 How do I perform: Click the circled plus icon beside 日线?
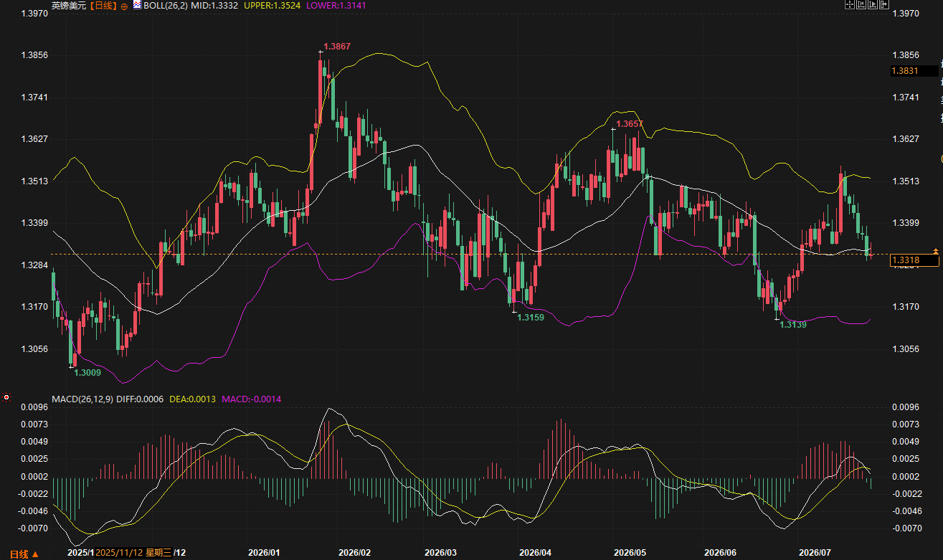coord(124,6)
